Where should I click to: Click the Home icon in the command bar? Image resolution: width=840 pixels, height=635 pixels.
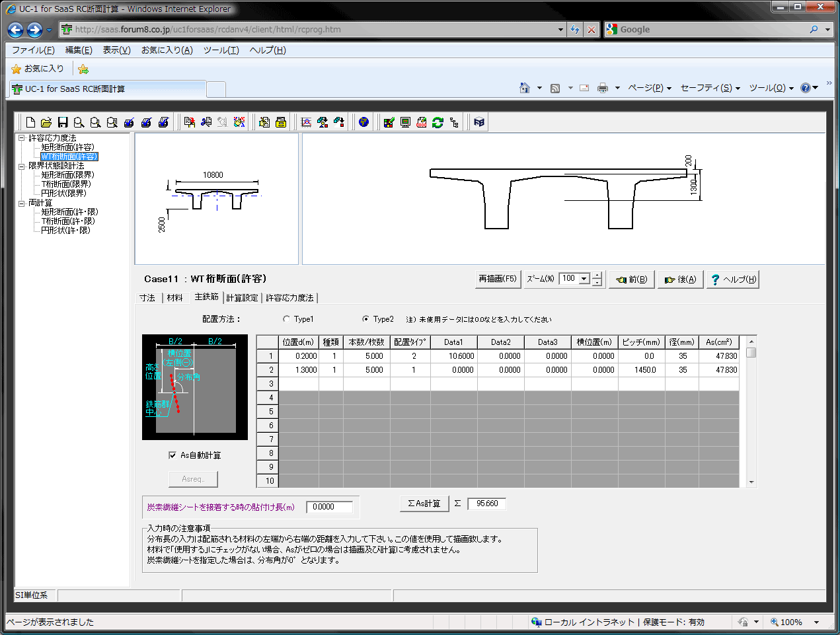pos(525,88)
